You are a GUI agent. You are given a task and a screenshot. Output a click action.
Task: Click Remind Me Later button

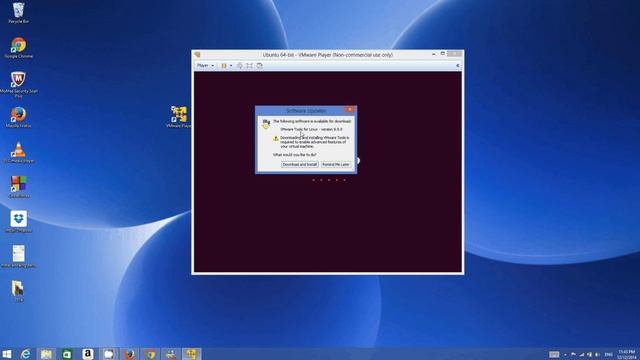[336, 164]
